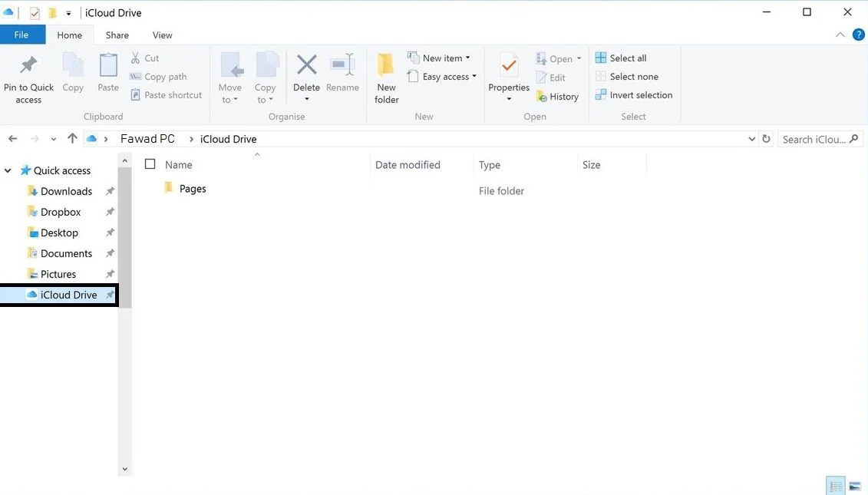Viewport: 868px width, 495px height.
Task: Click iCloud Drive breadcrumb in address bar
Action: tap(228, 139)
